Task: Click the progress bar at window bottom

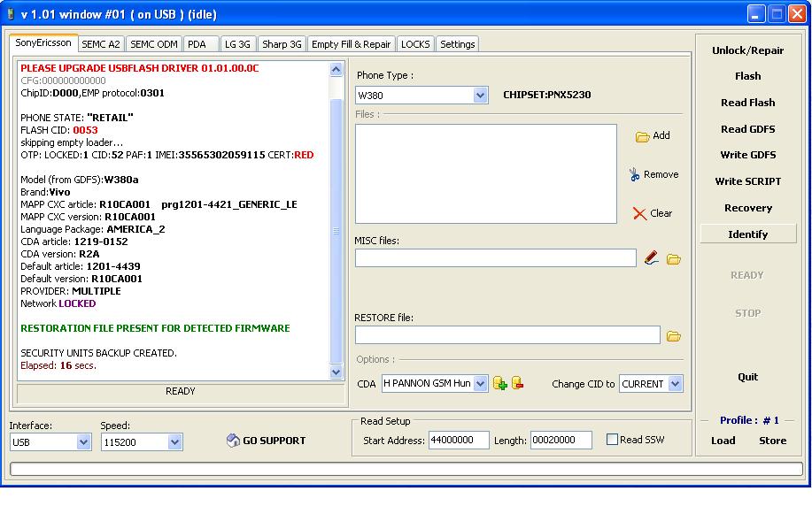Action: (x=406, y=469)
